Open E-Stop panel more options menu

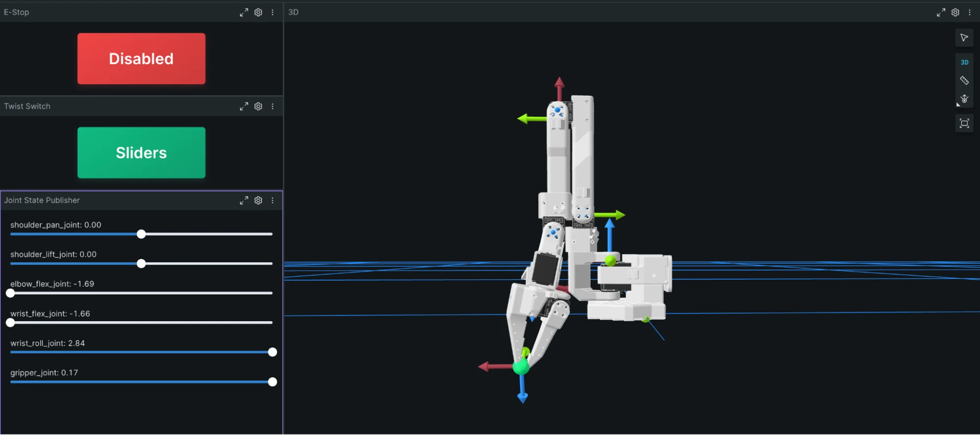(273, 12)
